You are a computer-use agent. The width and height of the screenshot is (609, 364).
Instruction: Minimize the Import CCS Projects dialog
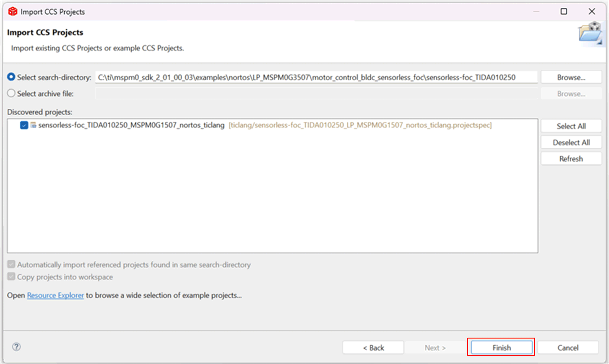tap(536, 11)
